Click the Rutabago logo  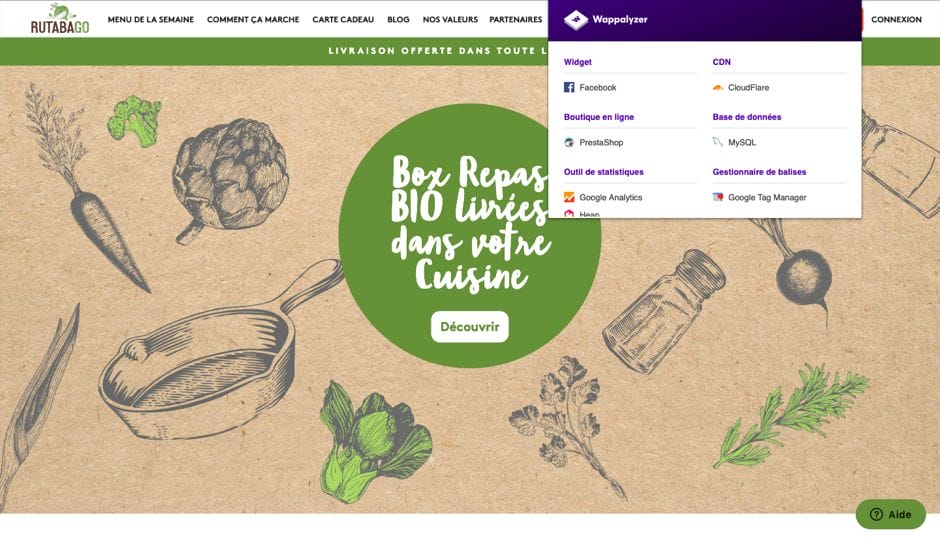(x=60, y=19)
